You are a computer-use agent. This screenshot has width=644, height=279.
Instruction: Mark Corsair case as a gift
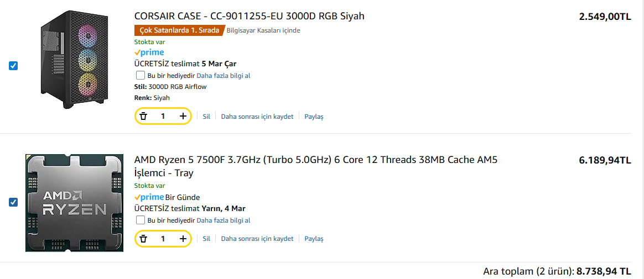click(141, 75)
